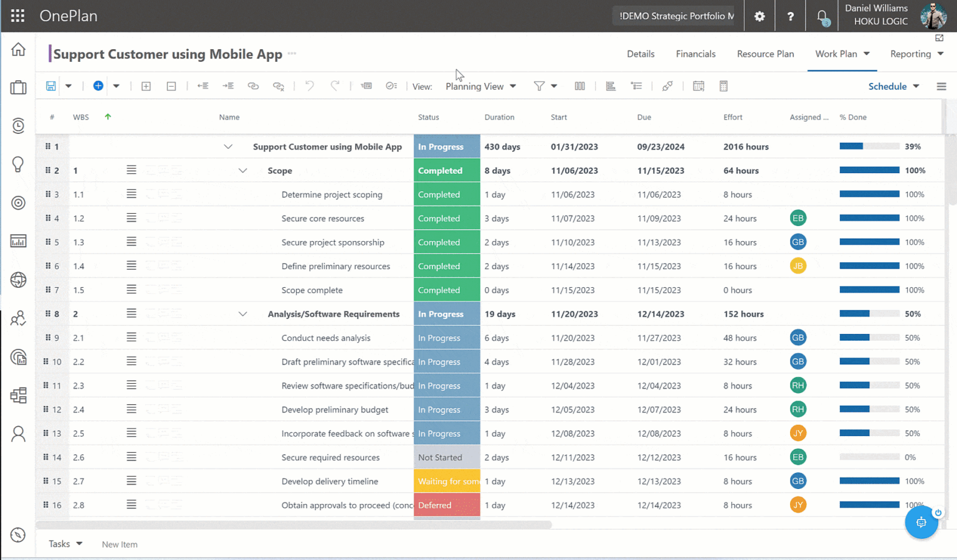Click progress bar for Secure required resources

(x=869, y=457)
